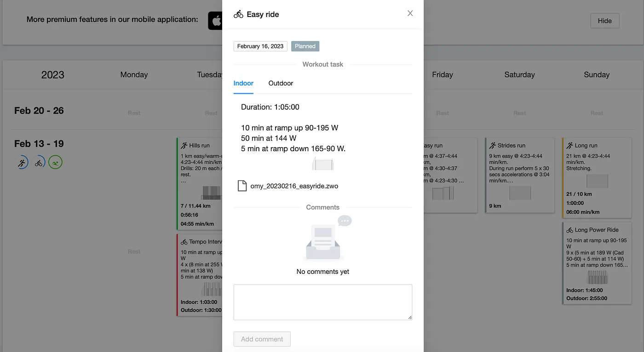The width and height of the screenshot is (644, 352).
Task: Click 'Indoor: 1:45:00' on Long Power Ride
Action: (x=585, y=290)
